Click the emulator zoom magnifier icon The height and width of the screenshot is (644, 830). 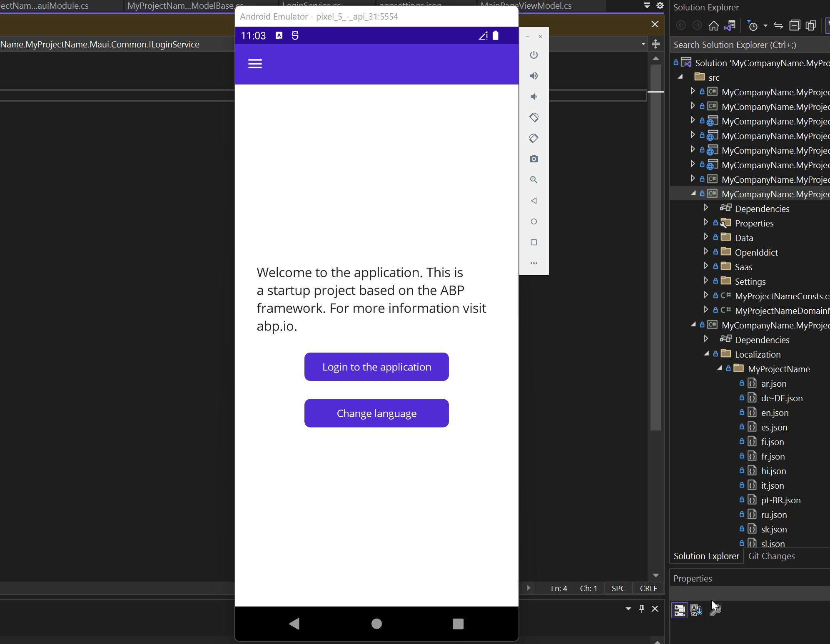534,180
